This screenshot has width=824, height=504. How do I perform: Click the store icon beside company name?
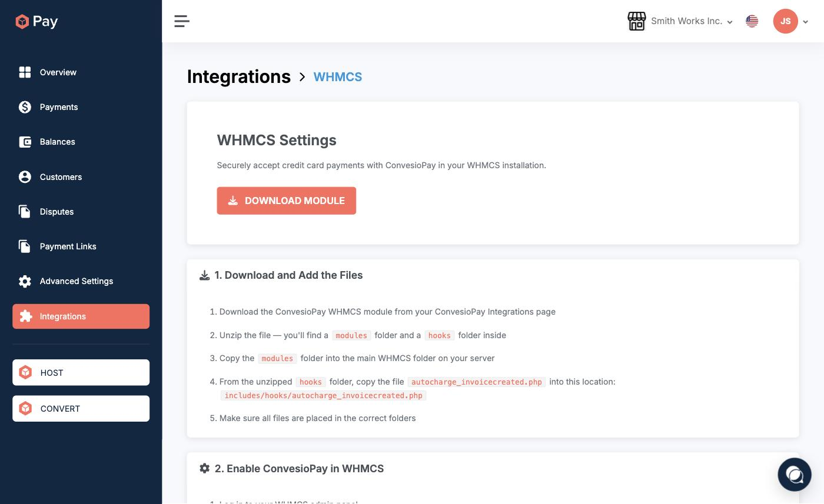(637, 21)
